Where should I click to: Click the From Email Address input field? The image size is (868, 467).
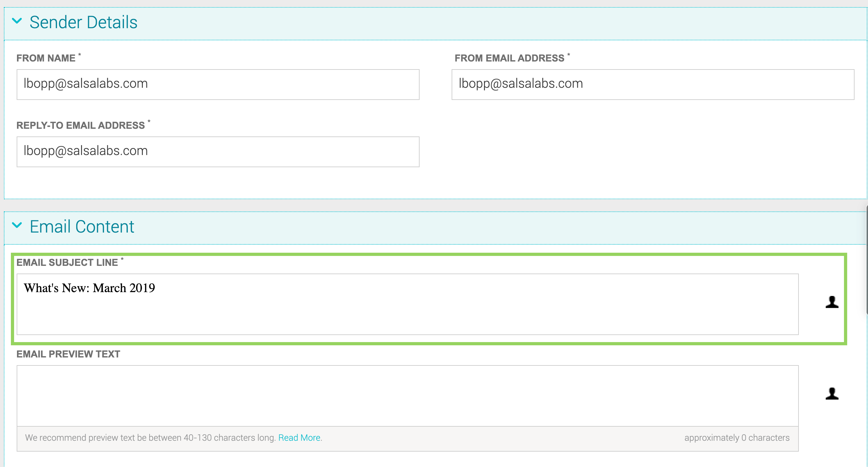coord(653,84)
